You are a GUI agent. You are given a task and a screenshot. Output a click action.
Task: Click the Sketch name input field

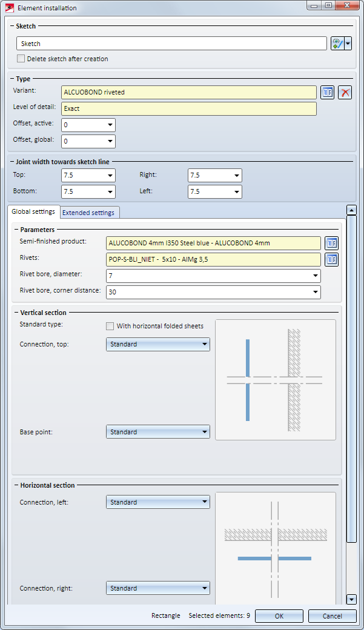coord(171,44)
